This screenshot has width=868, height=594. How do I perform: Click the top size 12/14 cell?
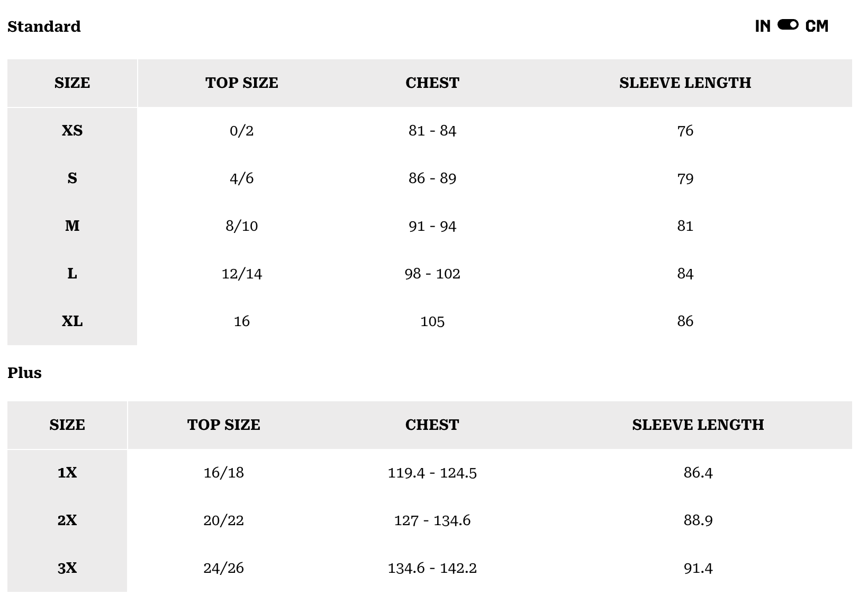(x=241, y=274)
